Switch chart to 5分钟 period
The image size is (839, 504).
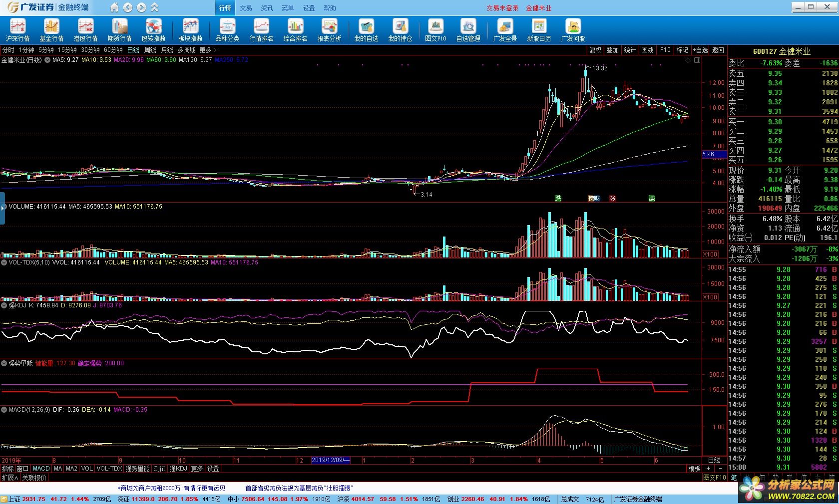(46, 50)
